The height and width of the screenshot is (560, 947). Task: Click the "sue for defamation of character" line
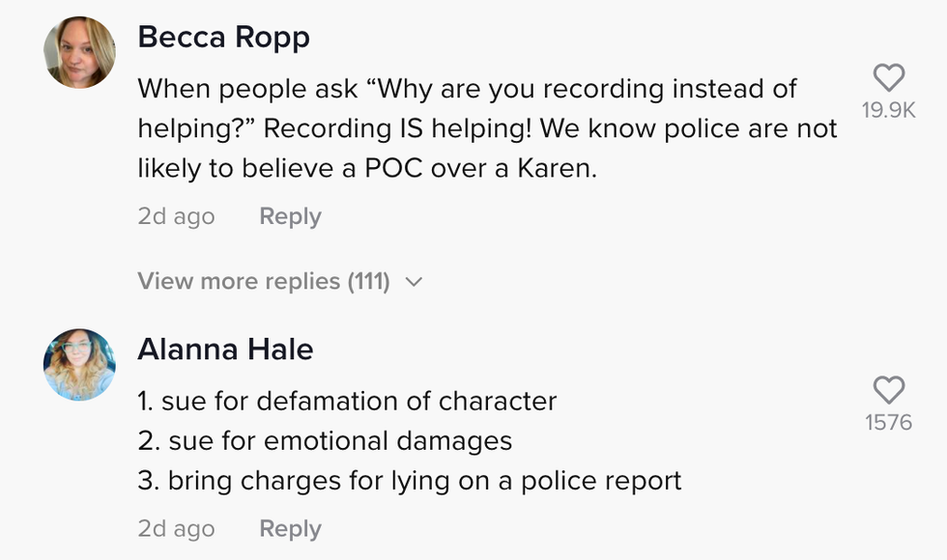(347, 401)
